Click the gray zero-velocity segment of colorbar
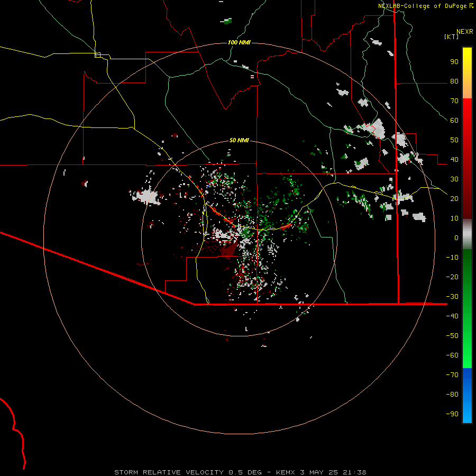This screenshot has width=476, height=476. (467, 234)
